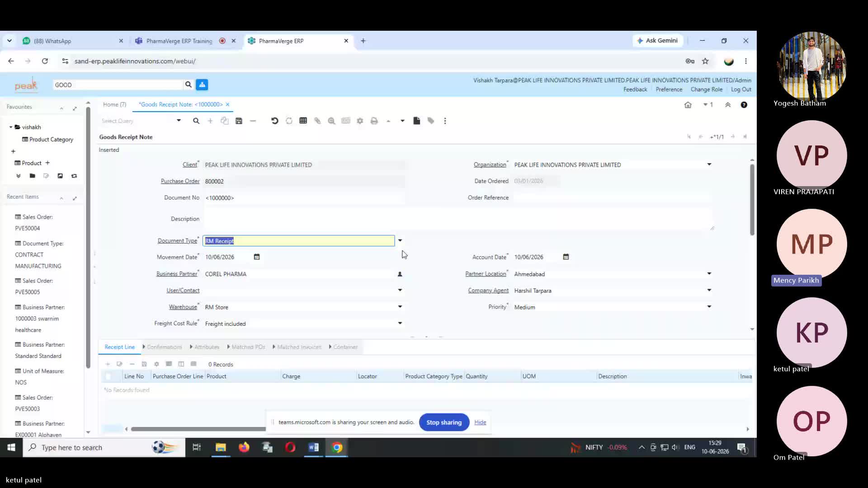Image resolution: width=868 pixels, height=488 pixels.
Task: Click Hide link on sharing bar
Action: click(480, 422)
